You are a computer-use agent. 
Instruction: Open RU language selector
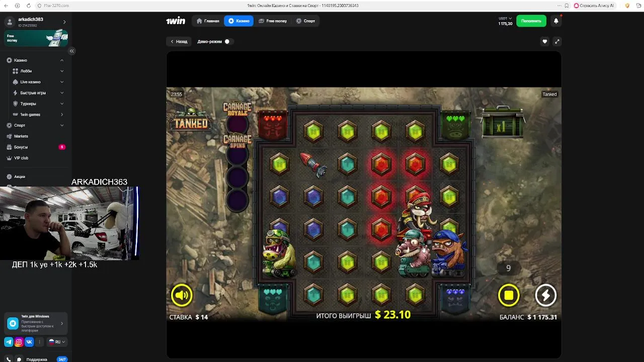57,342
